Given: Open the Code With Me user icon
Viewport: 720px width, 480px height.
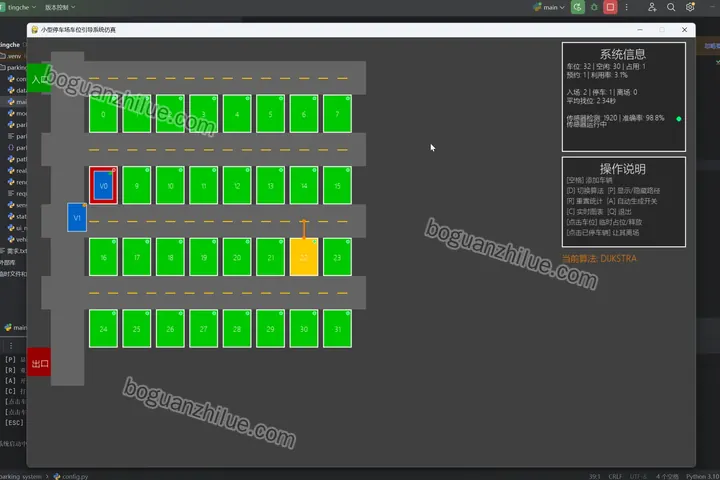Looking at the screenshot, I should (652, 7).
